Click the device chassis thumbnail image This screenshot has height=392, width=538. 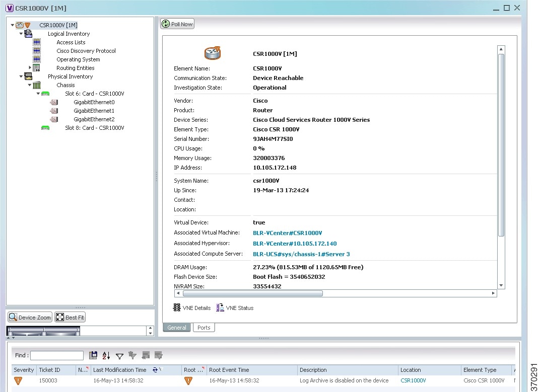click(x=43, y=331)
